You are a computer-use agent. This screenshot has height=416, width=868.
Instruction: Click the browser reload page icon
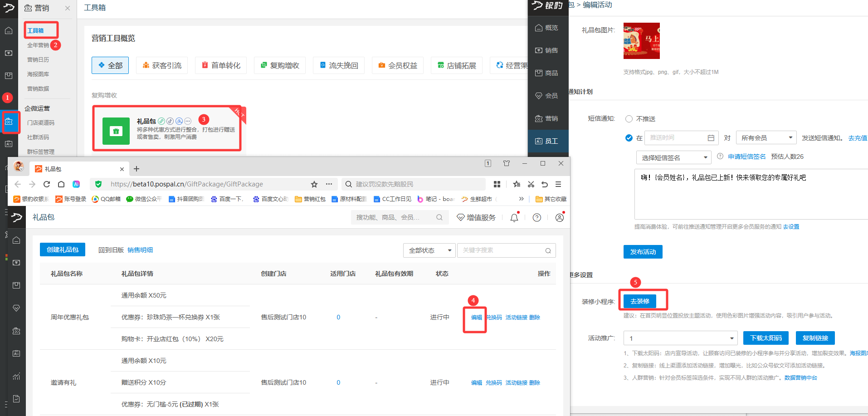click(x=47, y=184)
